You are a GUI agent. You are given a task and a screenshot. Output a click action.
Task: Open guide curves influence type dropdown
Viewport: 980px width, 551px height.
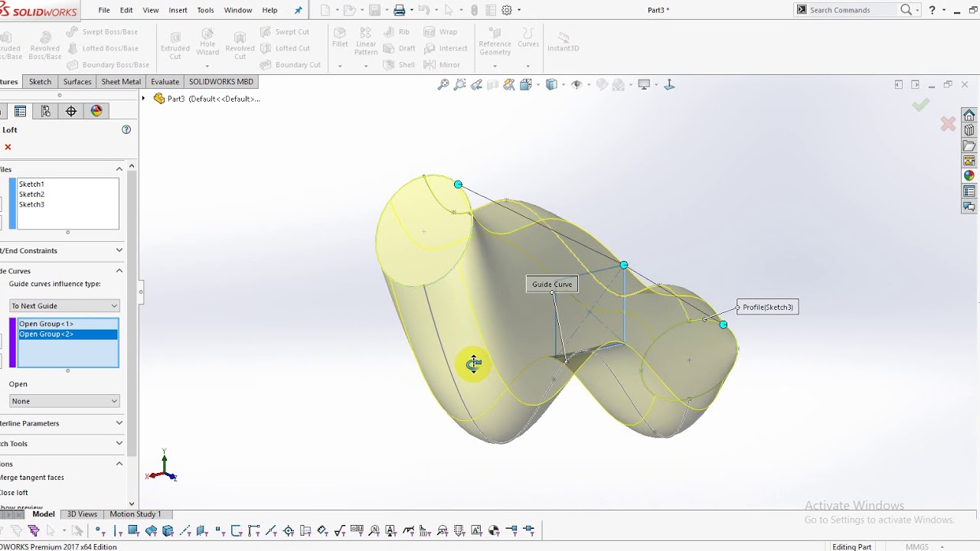pyautogui.click(x=64, y=306)
